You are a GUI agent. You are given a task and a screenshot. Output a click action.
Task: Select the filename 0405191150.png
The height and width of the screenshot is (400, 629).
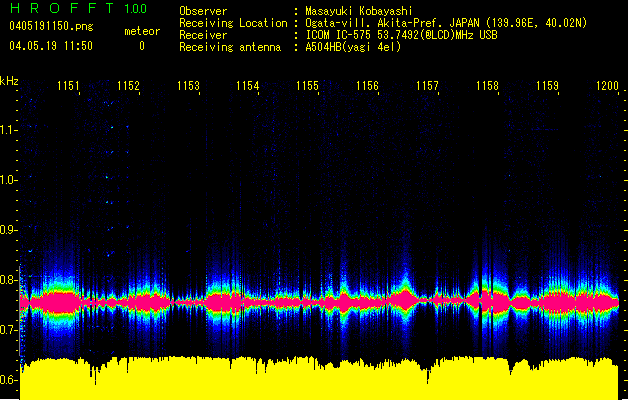[51, 26]
